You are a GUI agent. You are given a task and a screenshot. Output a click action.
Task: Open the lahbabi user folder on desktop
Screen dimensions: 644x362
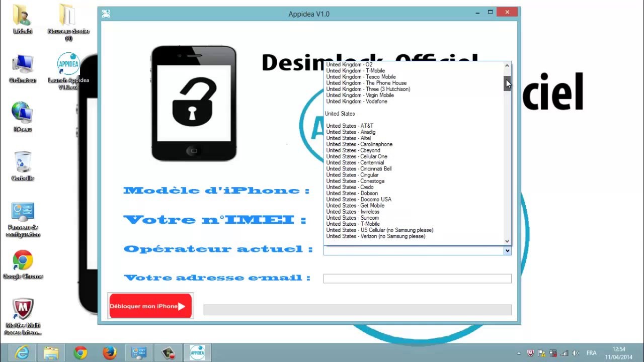pyautogui.click(x=23, y=19)
